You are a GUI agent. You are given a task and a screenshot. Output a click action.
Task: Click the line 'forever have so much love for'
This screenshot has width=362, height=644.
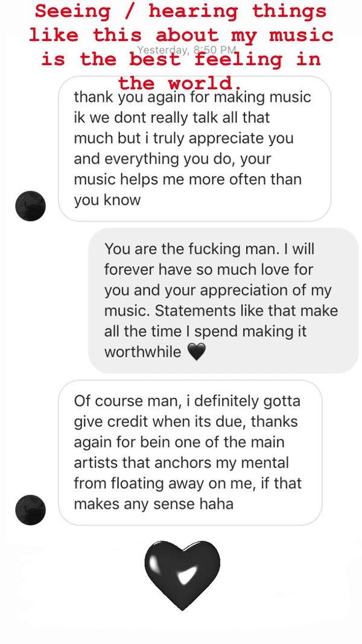209,269
